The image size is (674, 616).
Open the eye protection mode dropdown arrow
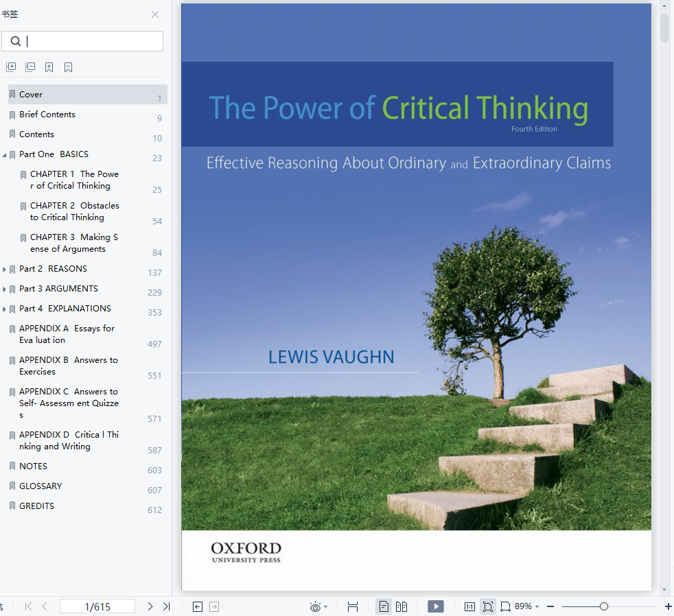coord(325,606)
